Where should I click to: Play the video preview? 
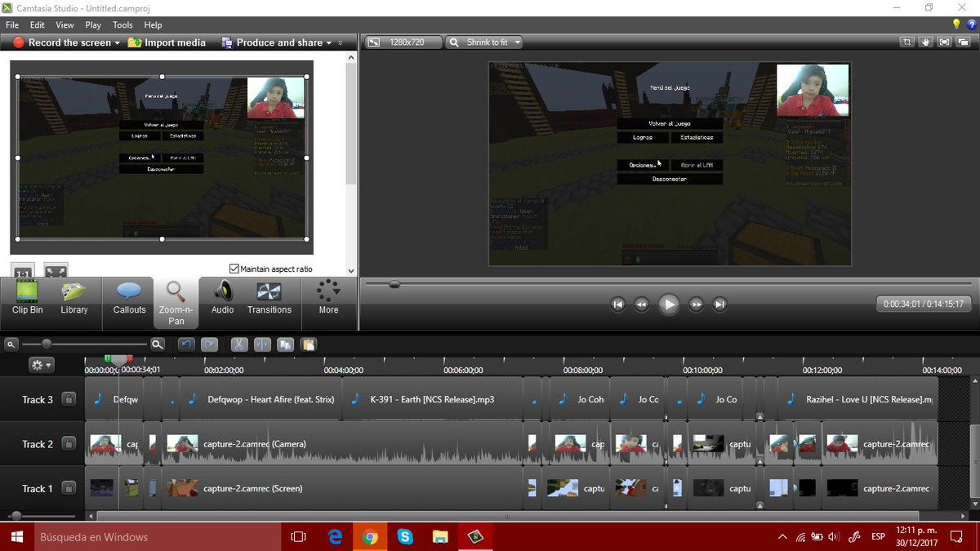669,304
